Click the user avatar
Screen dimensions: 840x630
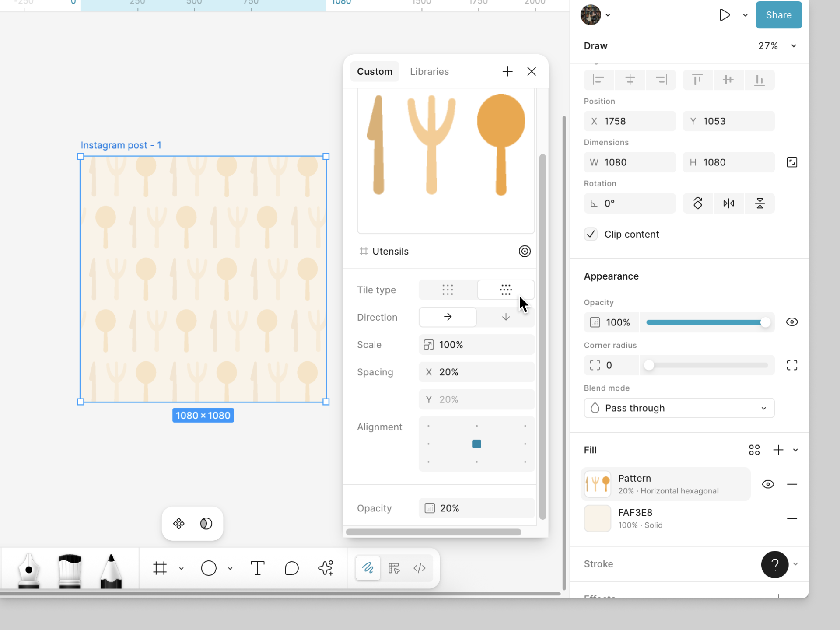coord(591,15)
